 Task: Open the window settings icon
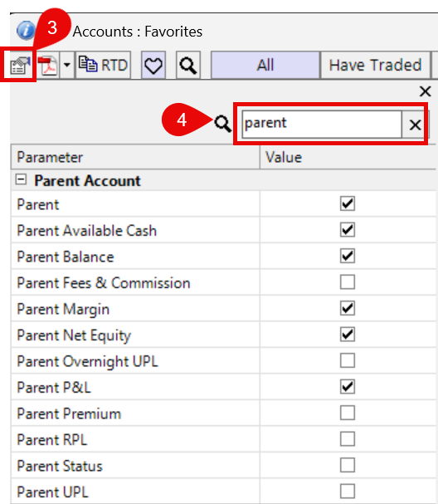(x=20, y=66)
